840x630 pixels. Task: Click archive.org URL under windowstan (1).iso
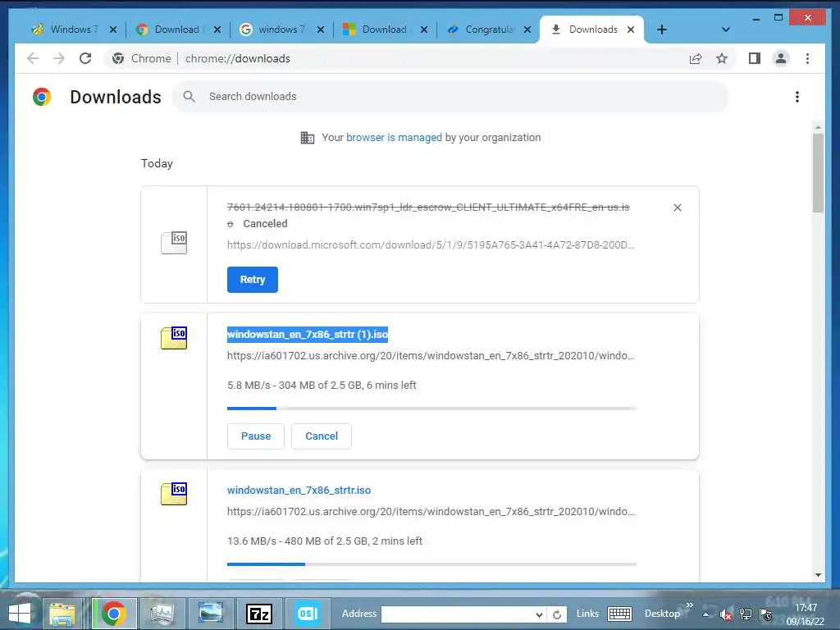[x=430, y=356]
